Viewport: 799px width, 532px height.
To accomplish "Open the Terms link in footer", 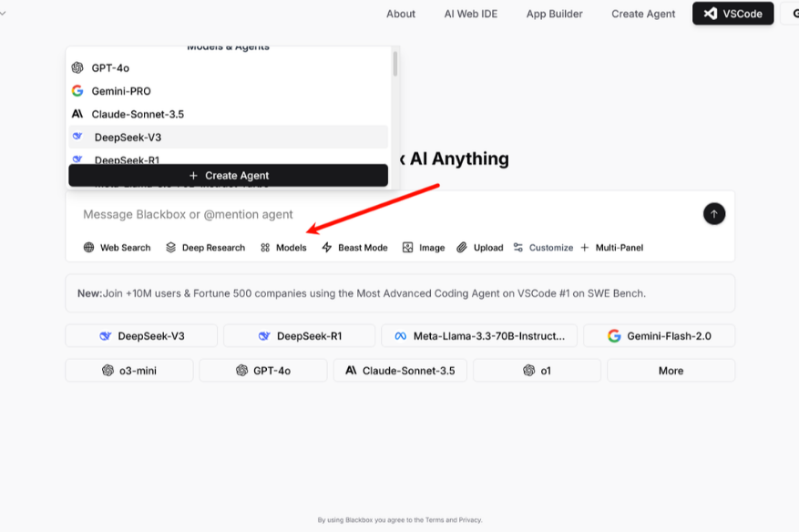I will [435, 520].
